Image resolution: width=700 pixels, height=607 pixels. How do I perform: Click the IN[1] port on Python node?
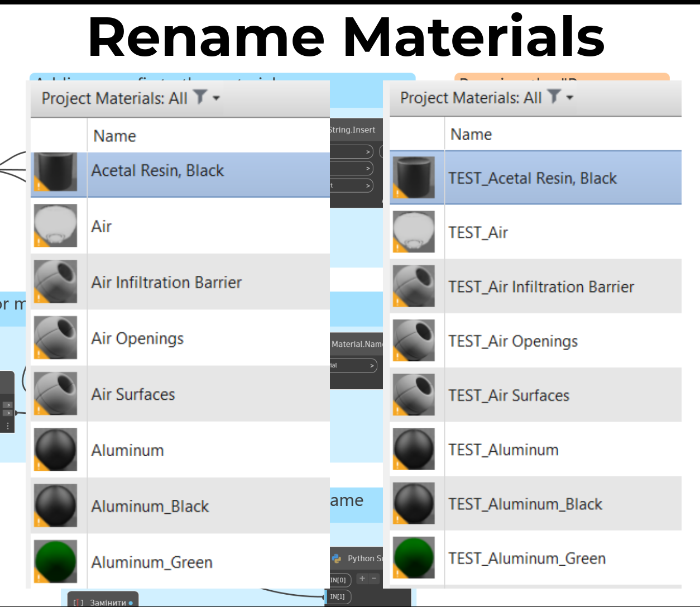(337, 596)
